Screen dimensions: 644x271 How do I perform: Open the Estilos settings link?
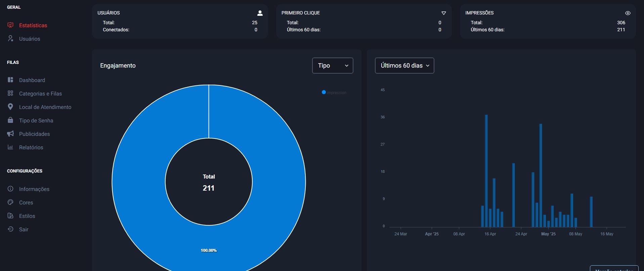(27, 216)
